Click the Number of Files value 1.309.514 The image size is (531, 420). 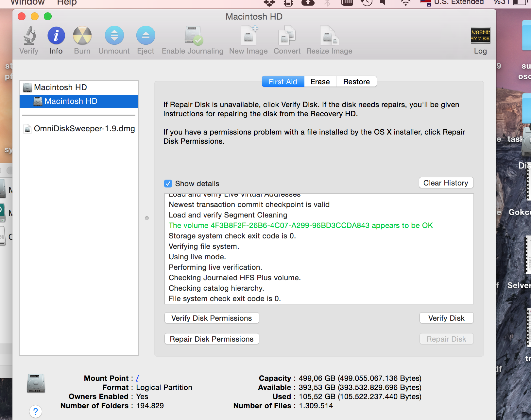tap(316, 406)
